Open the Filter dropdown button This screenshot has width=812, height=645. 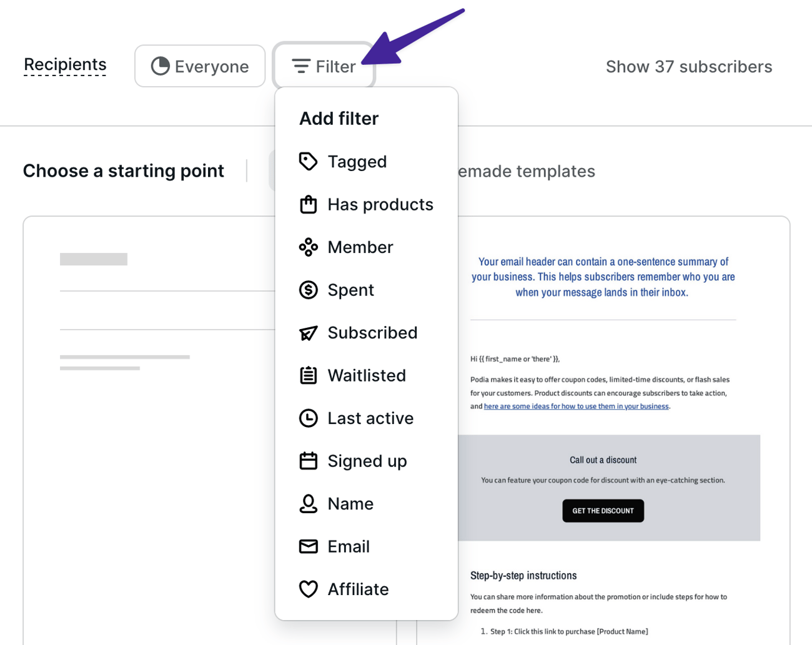pos(324,66)
